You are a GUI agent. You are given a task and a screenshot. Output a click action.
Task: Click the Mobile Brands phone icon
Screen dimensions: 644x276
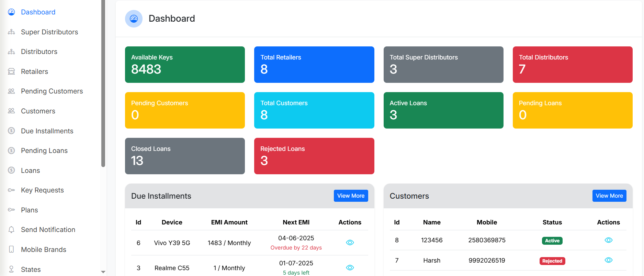[11, 249]
